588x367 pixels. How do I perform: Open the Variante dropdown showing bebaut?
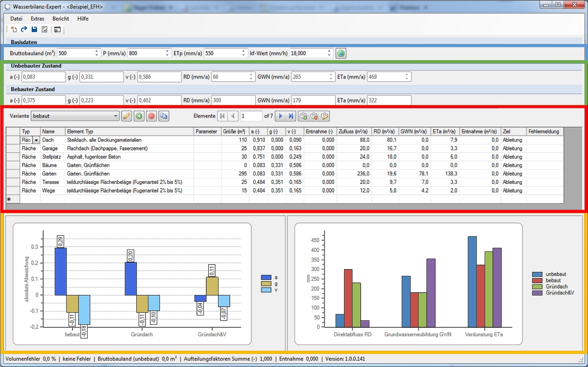tap(116, 116)
